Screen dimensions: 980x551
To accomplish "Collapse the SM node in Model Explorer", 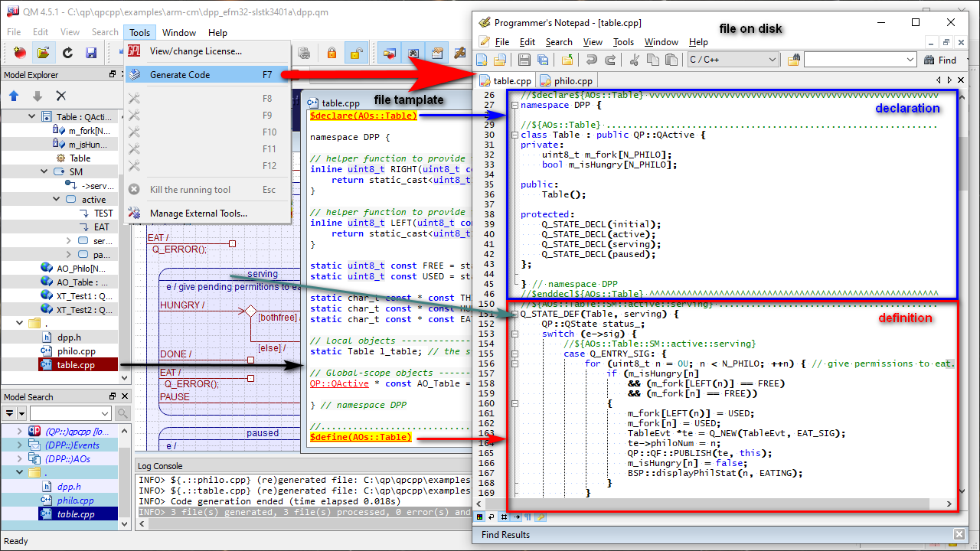I will [x=44, y=172].
